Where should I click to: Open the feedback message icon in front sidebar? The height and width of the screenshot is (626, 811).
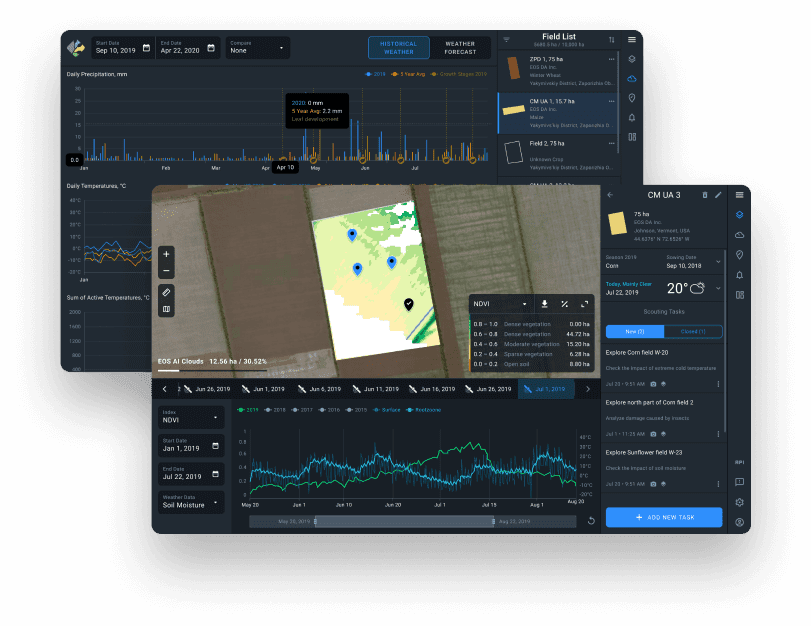click(740, 482)
